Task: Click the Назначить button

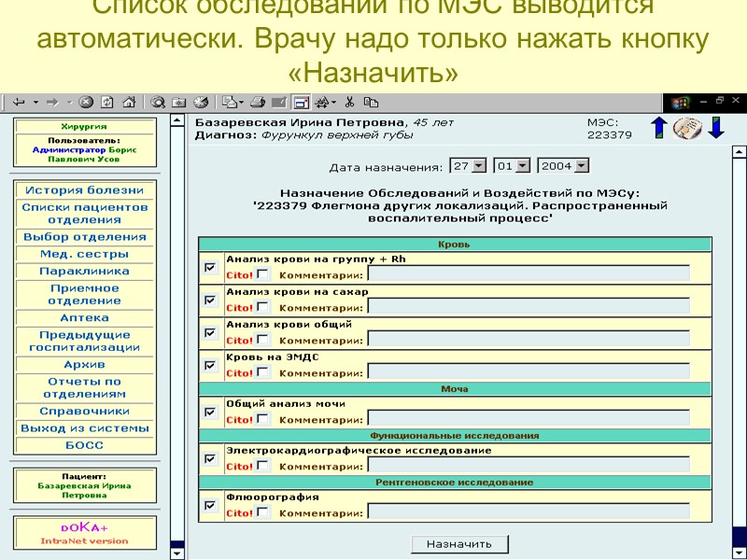Action: [x=459, y=544]
